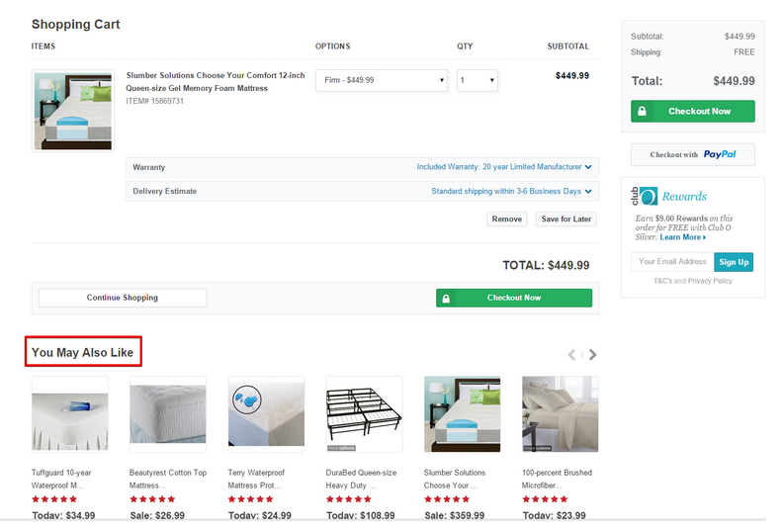The height and width of the screenshot is (532, 783).
Task: Show previous recommended products with left arrow
Action: (x=571, y=354)
